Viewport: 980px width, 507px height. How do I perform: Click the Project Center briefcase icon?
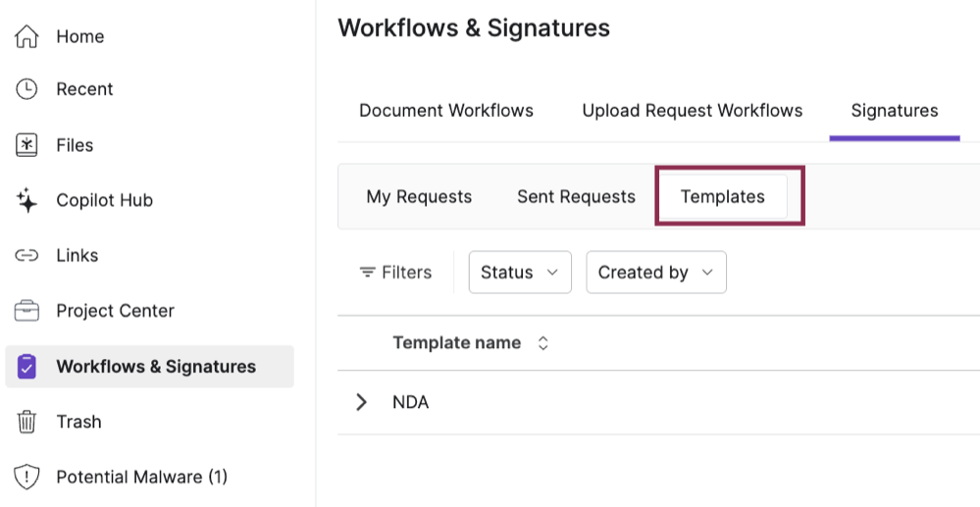point(27,311)
